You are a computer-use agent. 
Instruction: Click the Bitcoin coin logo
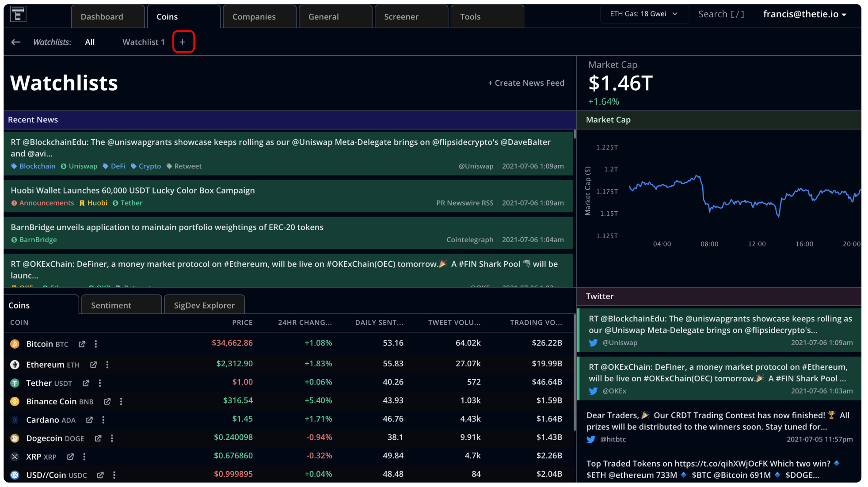(x=15, y=344)
